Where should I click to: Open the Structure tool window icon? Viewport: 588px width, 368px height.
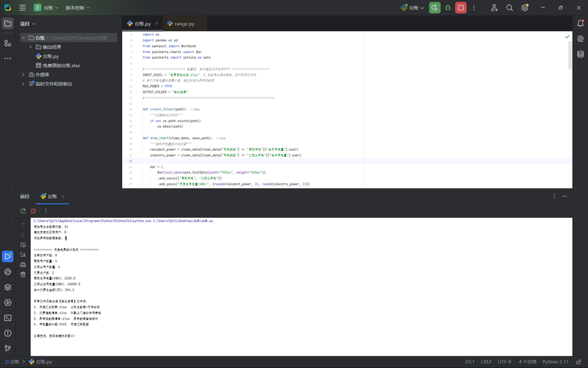pos(7,43)
